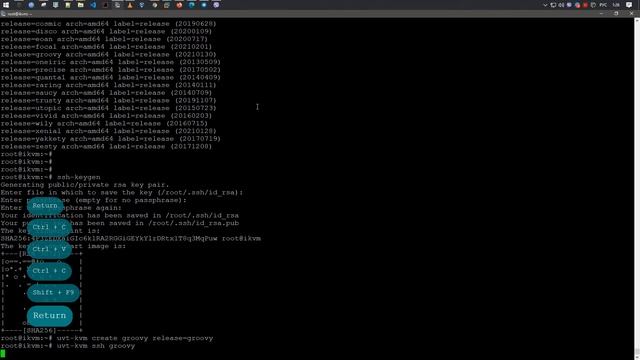The image size is (640, 360).
Task: Click 'Generating public/private rsa key pair.' line
Action: [85, 184]
